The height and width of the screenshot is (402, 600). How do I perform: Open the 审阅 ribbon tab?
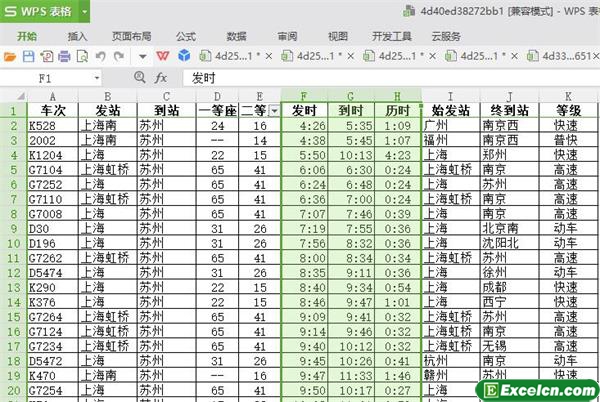287,36
